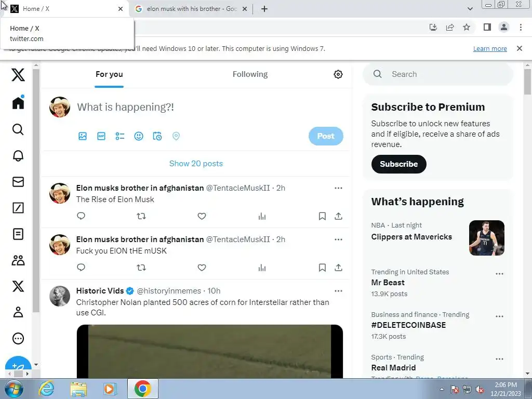
Task: Select the 'elon musk with his brother' tab
Action: tap(190, 9)
